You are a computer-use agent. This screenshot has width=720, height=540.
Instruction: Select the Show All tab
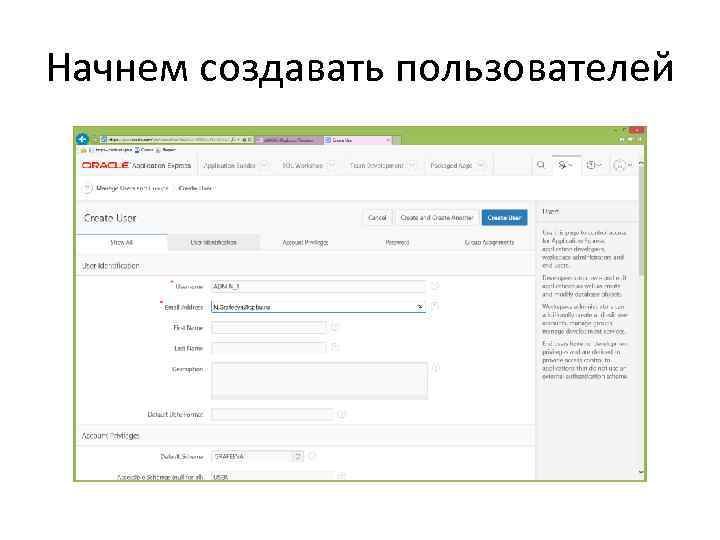coord(122,242)
